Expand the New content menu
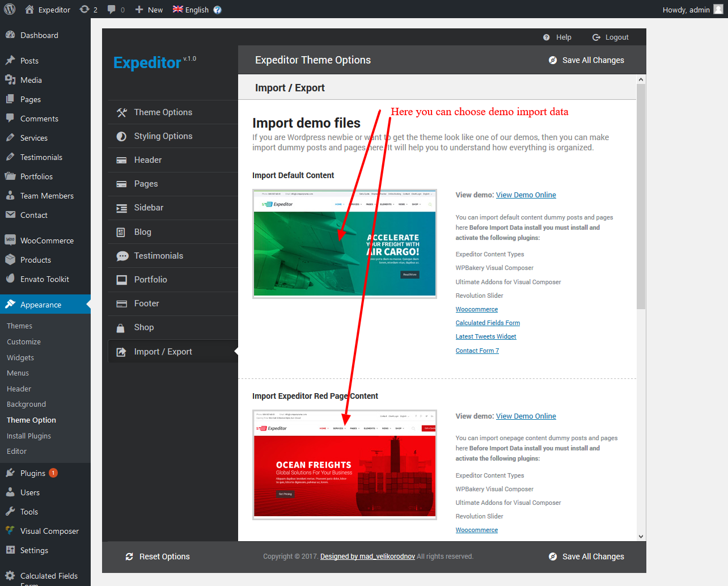This screenshot has height=586, width=728. (149, 10)
